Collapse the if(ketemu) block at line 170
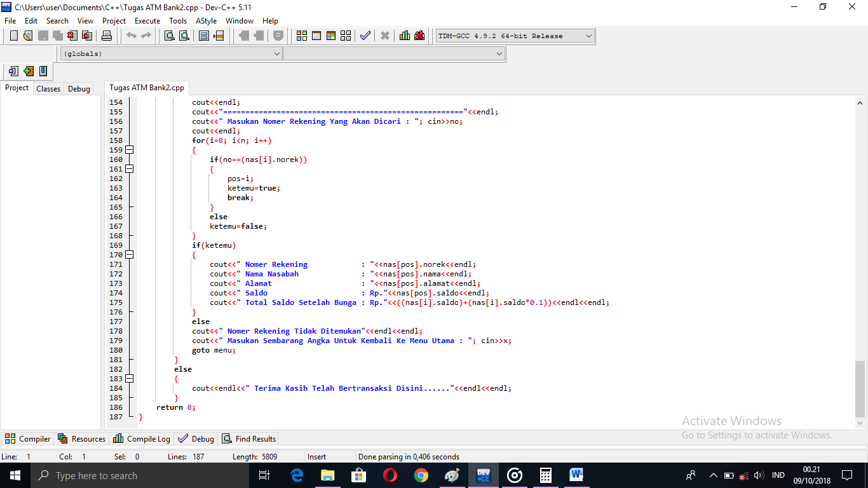Screen dimensions: 868x488 point(129,254)
